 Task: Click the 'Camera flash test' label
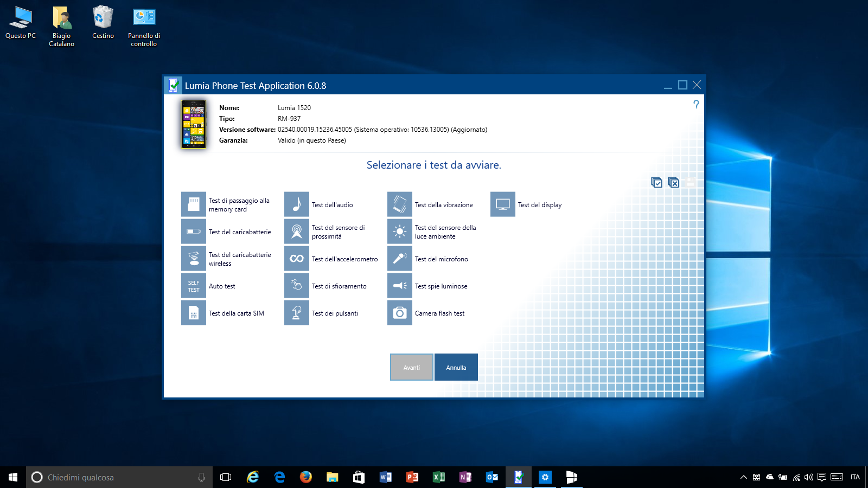(440, 313)
